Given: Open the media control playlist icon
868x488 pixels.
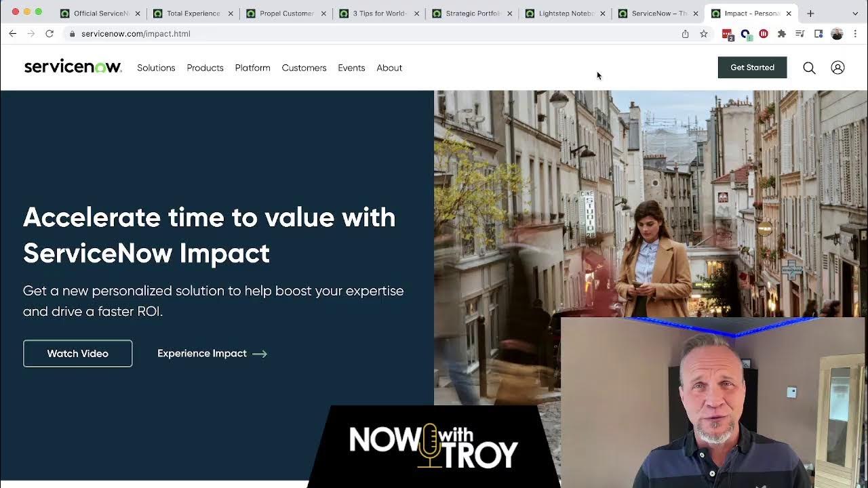Looking at the screenshot, I should 800,34.
